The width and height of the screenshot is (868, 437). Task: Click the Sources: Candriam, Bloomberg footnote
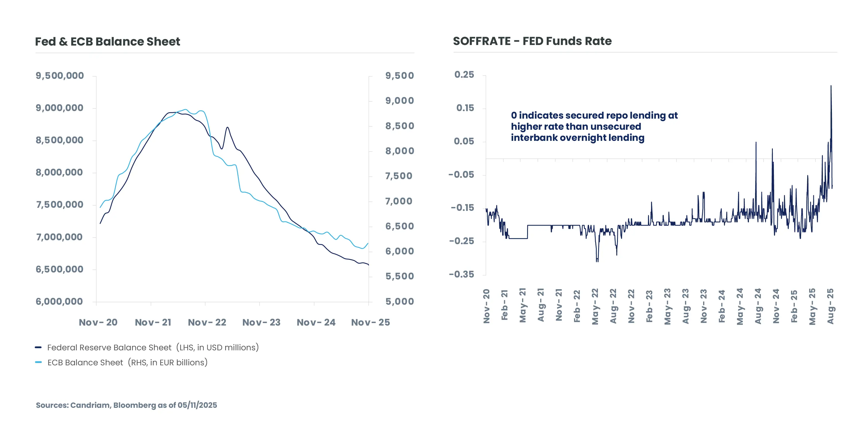coord(126,405)
